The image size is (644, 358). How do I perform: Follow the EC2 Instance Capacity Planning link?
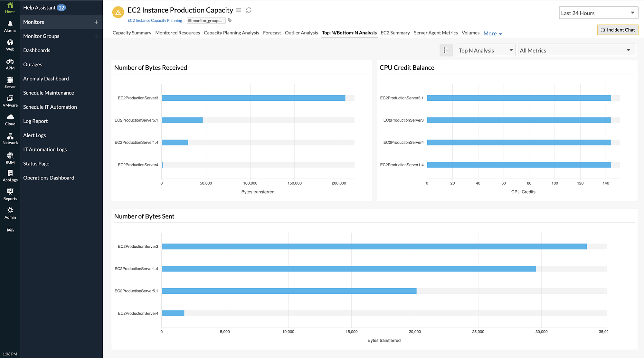click(x=155, y=21)
